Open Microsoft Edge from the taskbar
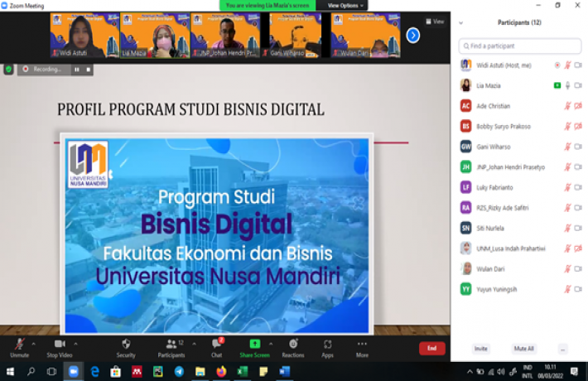This screenshot has height=381, width=588. click(94, 372)
